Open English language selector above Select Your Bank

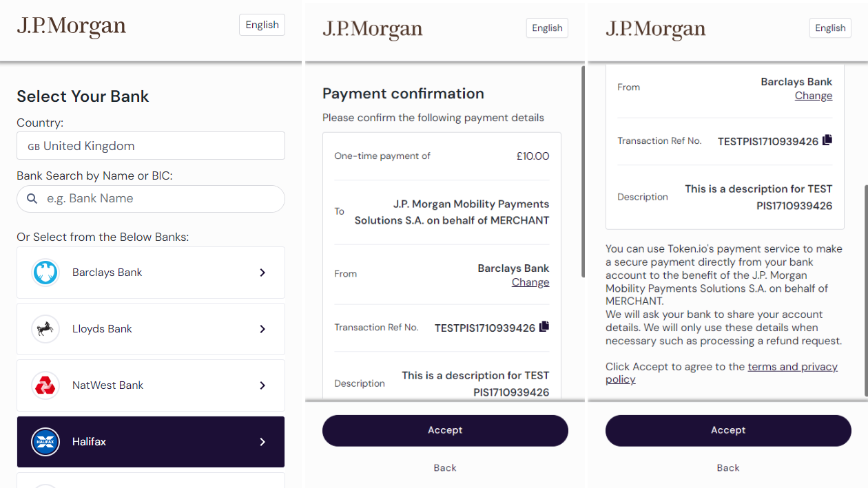coord(262,25)
